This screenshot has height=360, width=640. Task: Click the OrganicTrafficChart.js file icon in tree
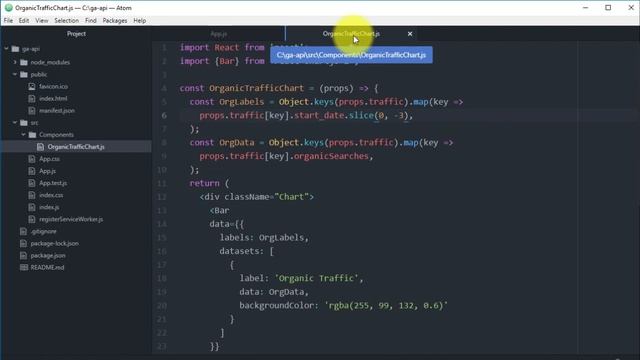pyautogui.click(x=40, y=147)
